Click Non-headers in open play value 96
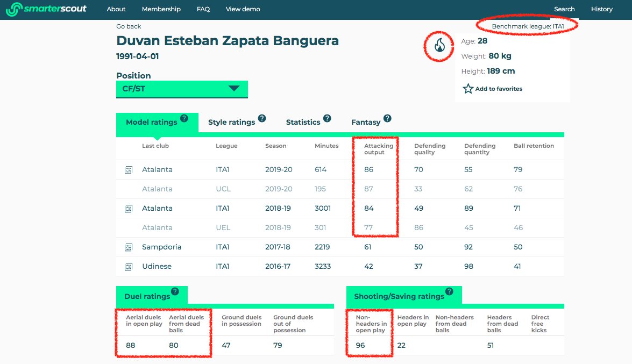 (x=360, y=346)
